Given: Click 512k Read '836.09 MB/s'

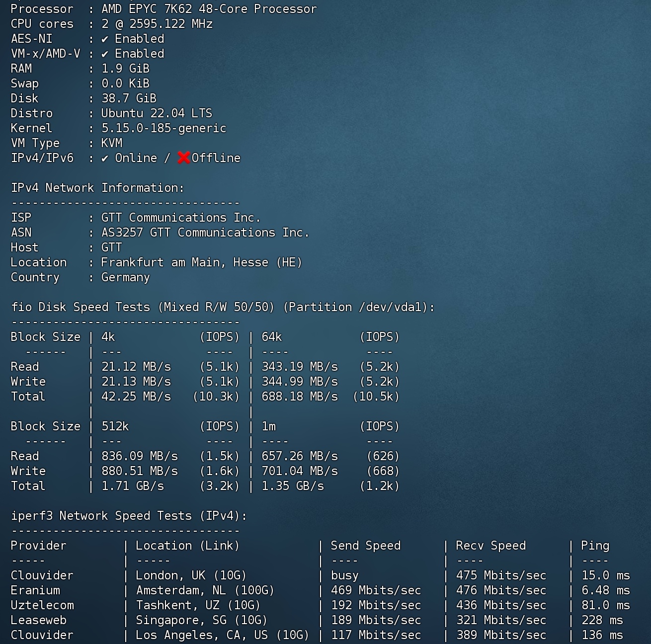Looking at the screenshot, I should click(x=140, y=456).
